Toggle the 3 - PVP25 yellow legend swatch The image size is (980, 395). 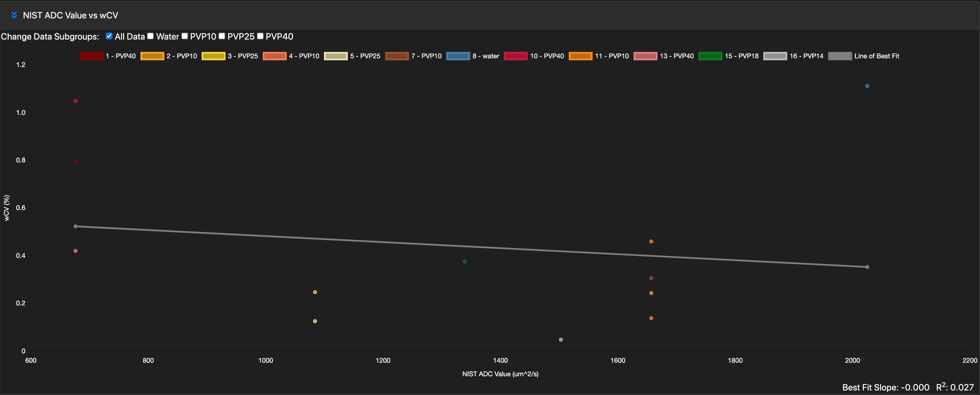click(213, 56)
